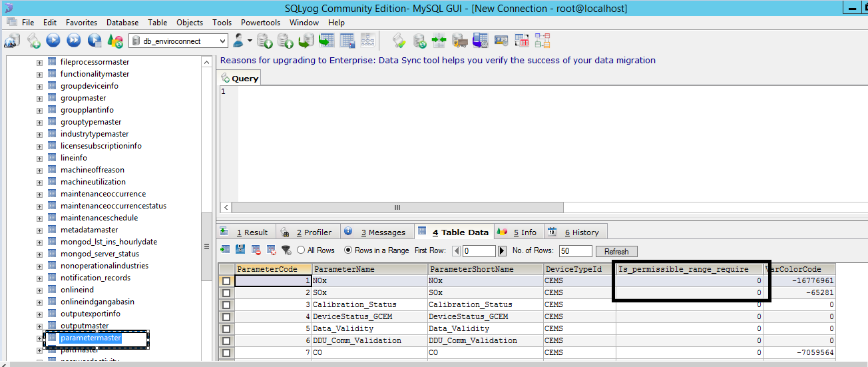The height and width of the screenshot is (367, 868).
Task: Select the Rows in a Range option
Action: pos(348,250)
